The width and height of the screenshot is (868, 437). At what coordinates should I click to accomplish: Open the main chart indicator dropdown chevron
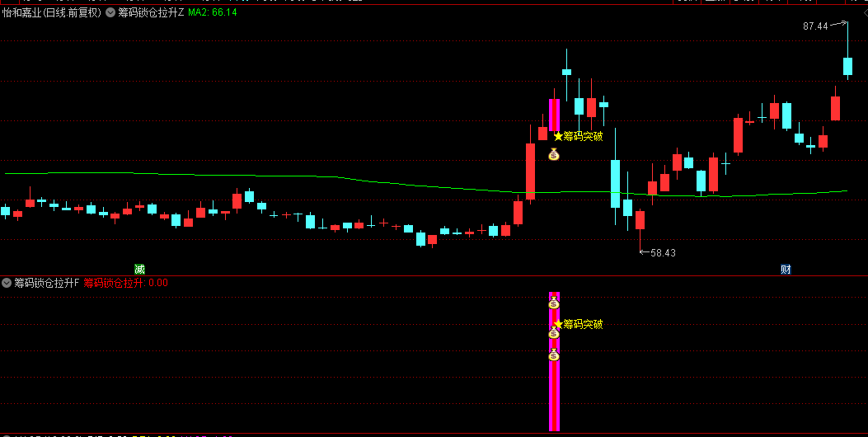point(110,12)
